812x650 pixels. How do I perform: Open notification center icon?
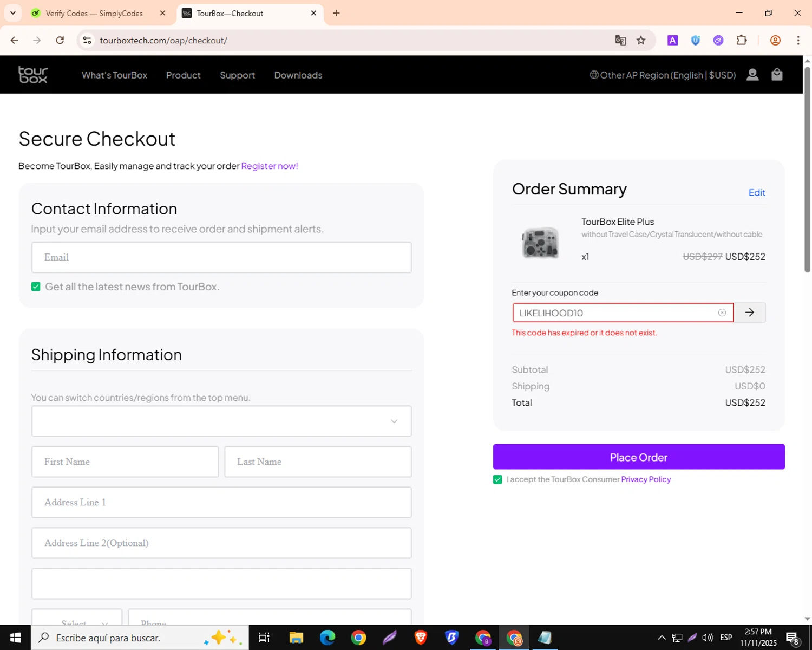pos(793,638)
